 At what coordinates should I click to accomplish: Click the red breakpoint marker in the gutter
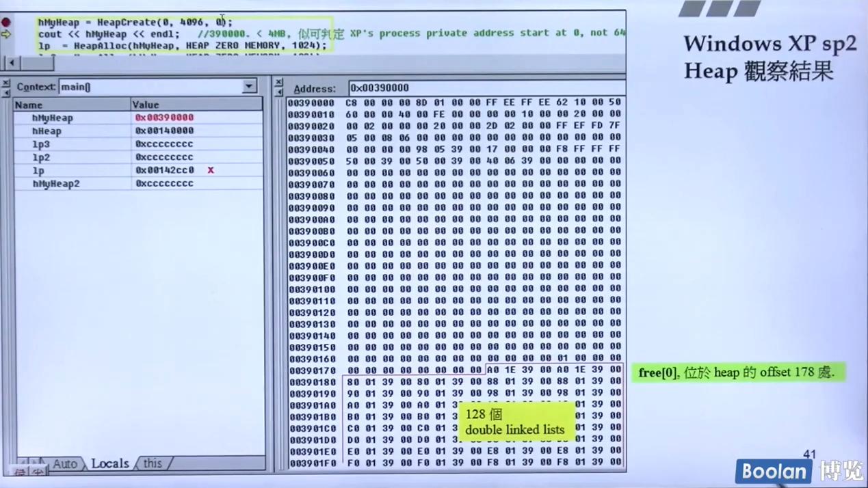tap(6, 22)
